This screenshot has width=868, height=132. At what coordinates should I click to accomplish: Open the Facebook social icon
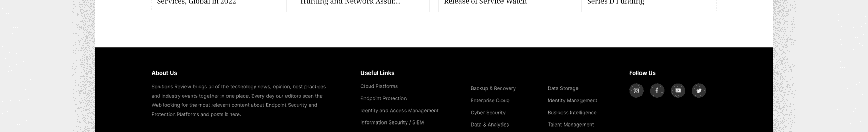point(657,90)
